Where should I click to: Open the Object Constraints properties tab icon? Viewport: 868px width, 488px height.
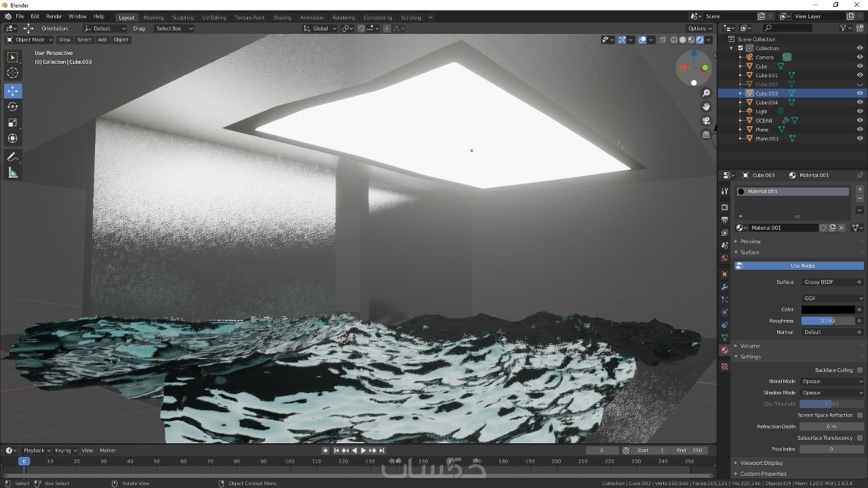click(724, 325)
